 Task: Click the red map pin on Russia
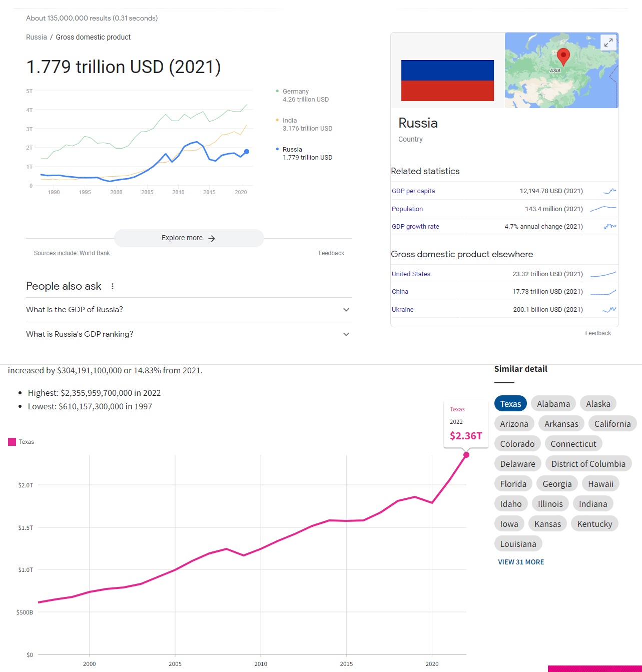[563, 57]
